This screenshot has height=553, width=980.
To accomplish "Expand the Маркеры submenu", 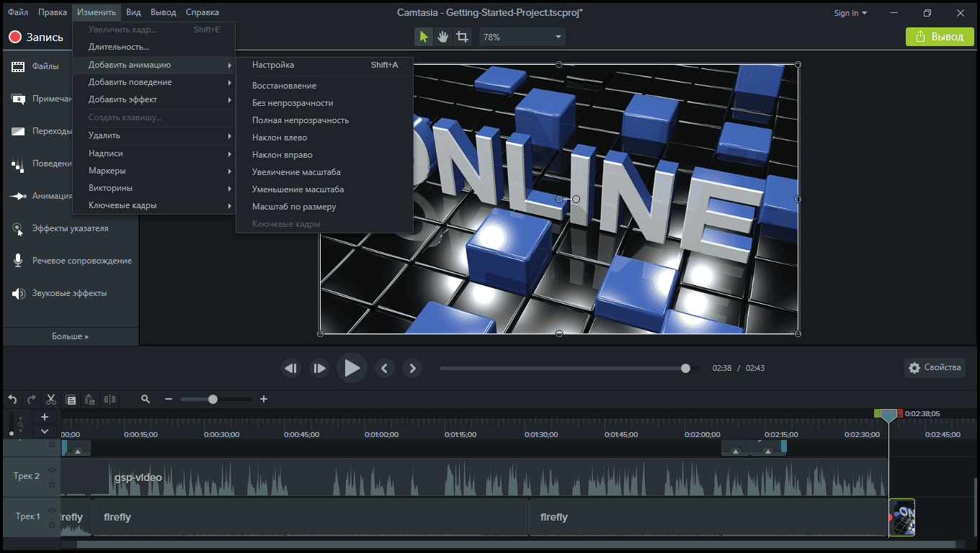I will pos(153,171).
